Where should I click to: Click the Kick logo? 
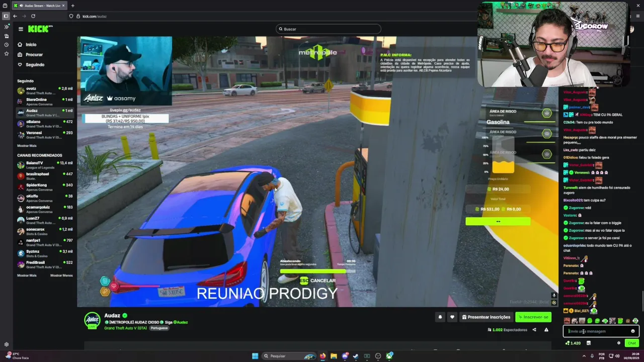pyautogui.click(x=39, y=29)
